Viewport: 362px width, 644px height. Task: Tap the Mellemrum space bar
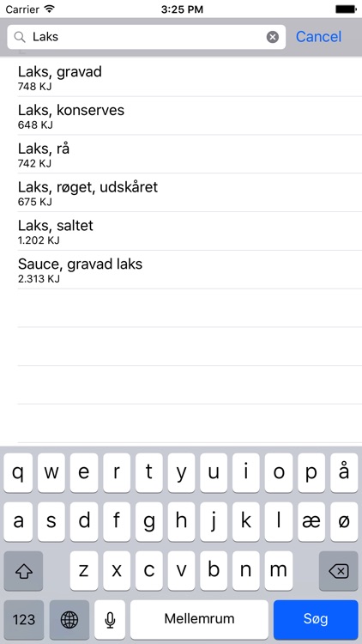click(199, 619)
